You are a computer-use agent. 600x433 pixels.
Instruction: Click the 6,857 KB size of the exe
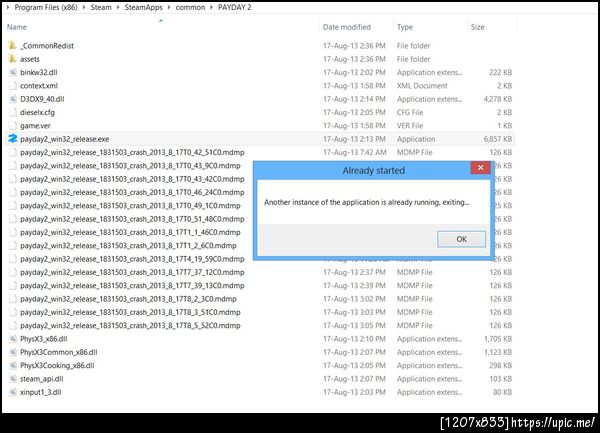tap(498, 139)
